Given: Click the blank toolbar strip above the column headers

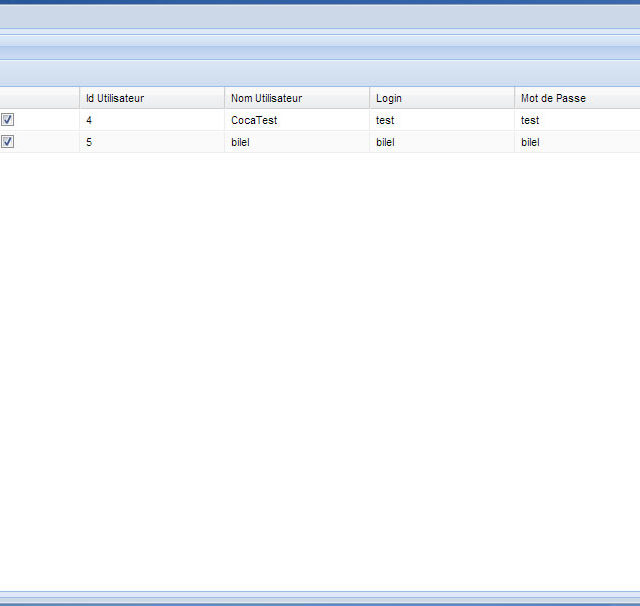Looking at the screenshot, I should tap(320, 73).
